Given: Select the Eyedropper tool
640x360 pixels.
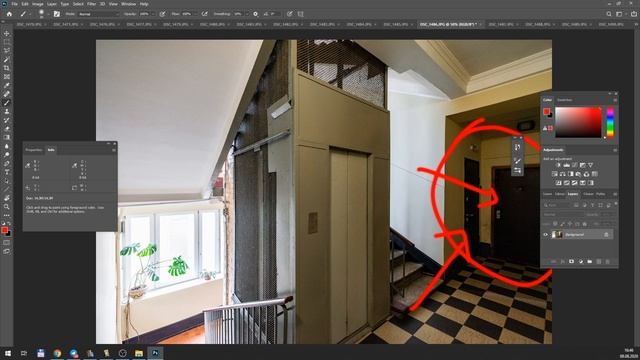Looking at the screenshot, I should click(7, 85).
